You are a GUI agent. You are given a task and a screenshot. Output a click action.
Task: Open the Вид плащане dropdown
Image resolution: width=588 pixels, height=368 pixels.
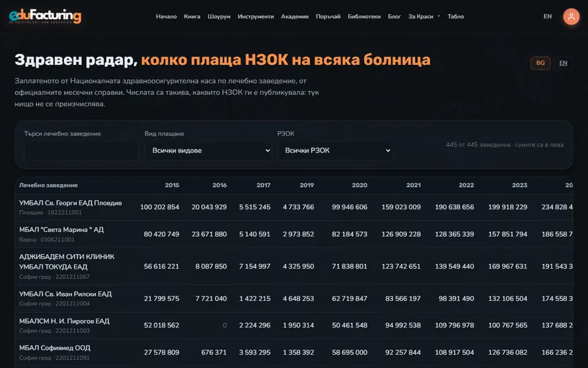coord(209,151)
